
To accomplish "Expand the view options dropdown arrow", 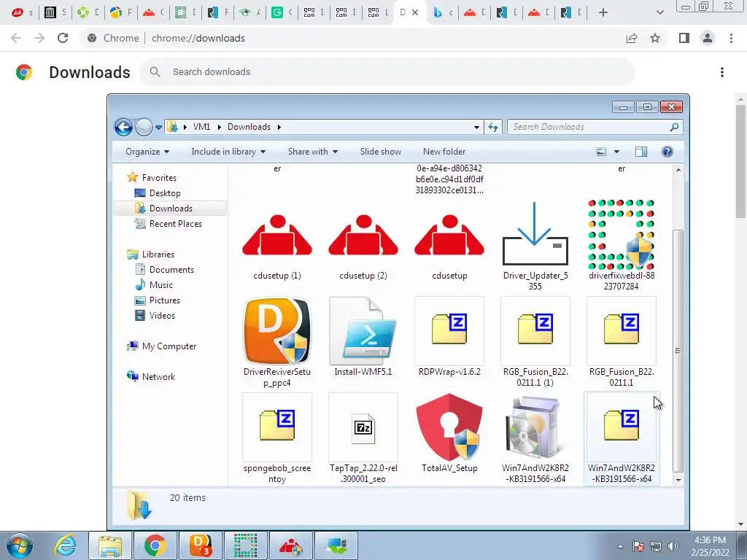I will tap(616, 152).
